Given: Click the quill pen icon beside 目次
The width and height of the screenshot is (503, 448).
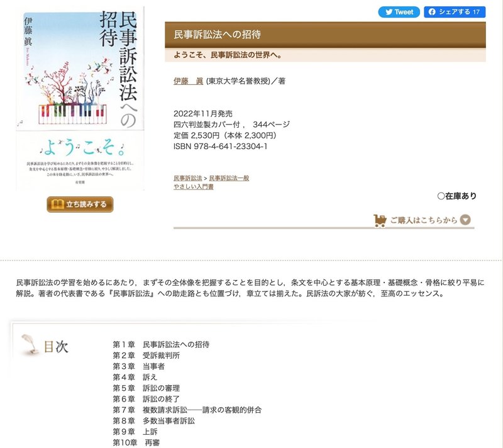Looking at the screenshot, I should (x=30, y=345).
